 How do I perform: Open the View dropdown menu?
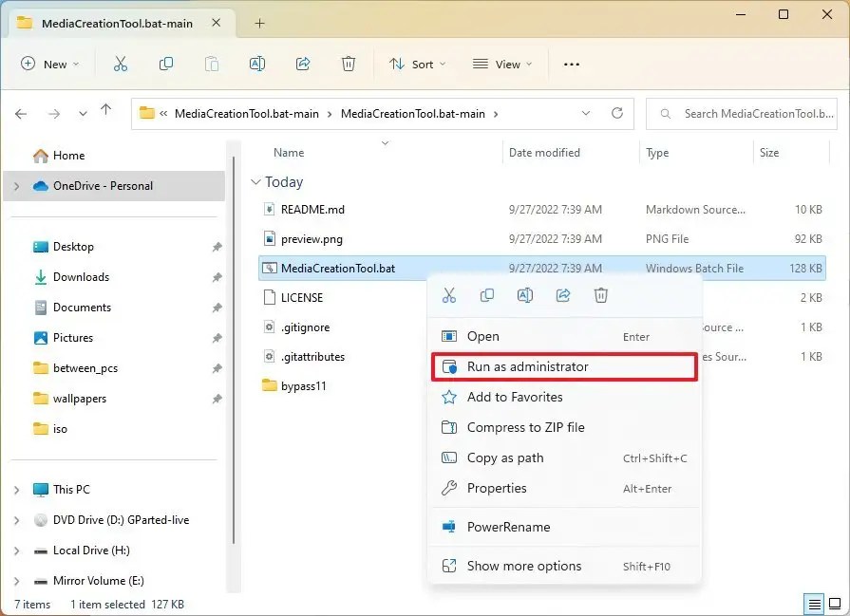502,64
